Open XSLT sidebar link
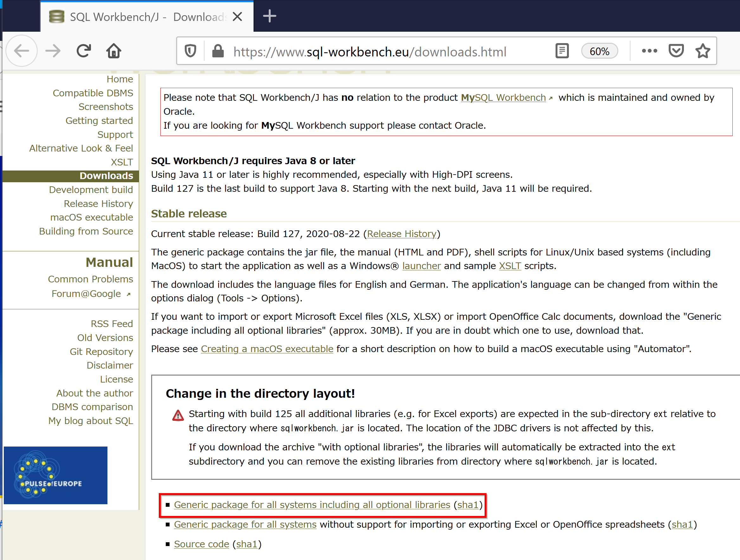Screen dimensions: 740x560 [x=122, y=162]
